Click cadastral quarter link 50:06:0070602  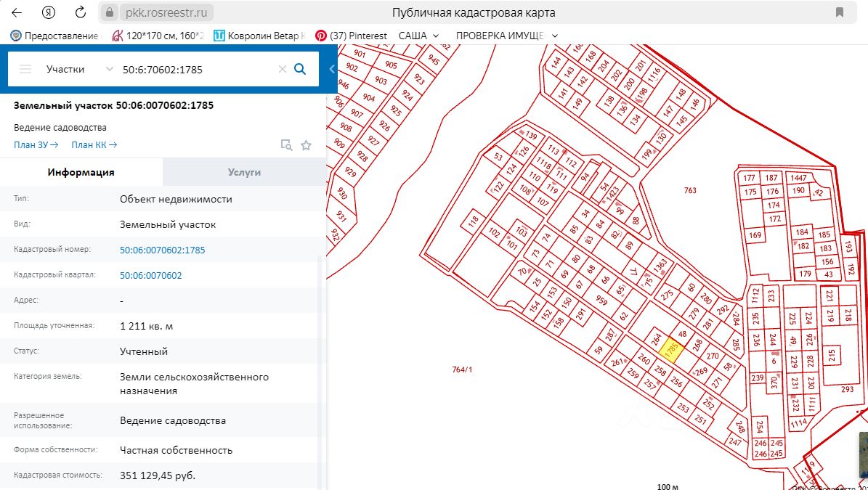[x=150, y=275]
